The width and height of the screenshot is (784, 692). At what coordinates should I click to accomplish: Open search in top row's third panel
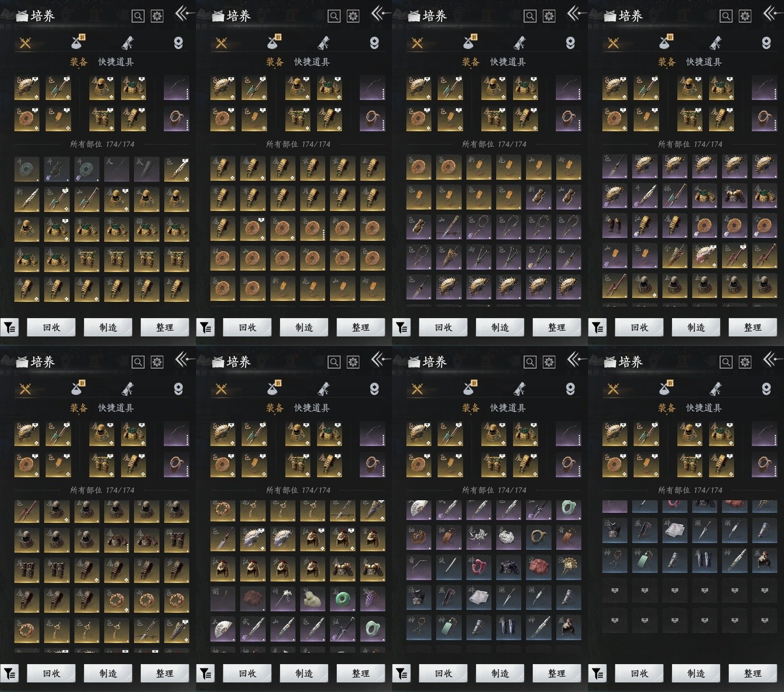pyautogui.click(x=530, y=16)
